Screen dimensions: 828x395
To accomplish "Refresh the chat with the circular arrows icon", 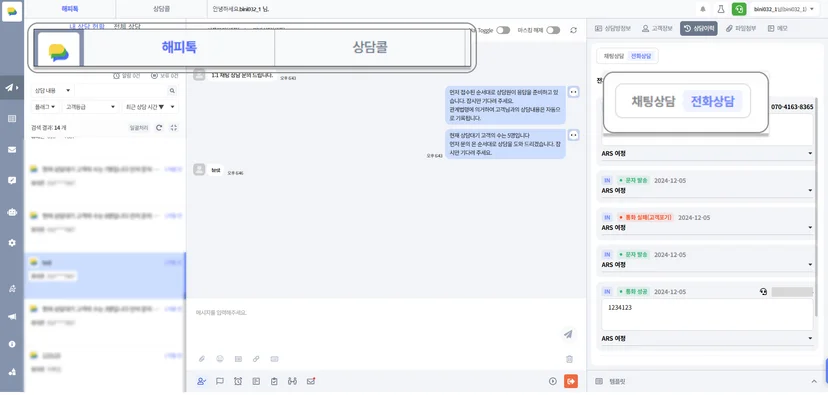I will click(x=573, y=31).
